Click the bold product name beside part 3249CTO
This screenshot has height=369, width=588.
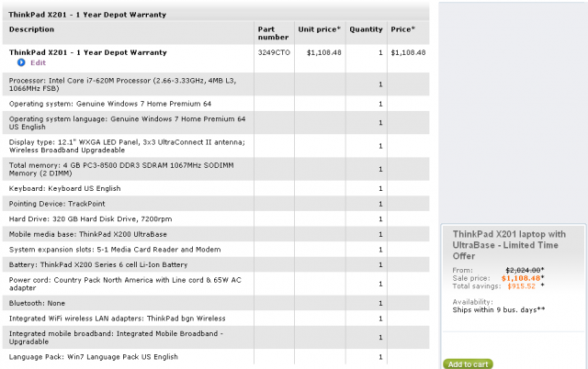point(88,52)
